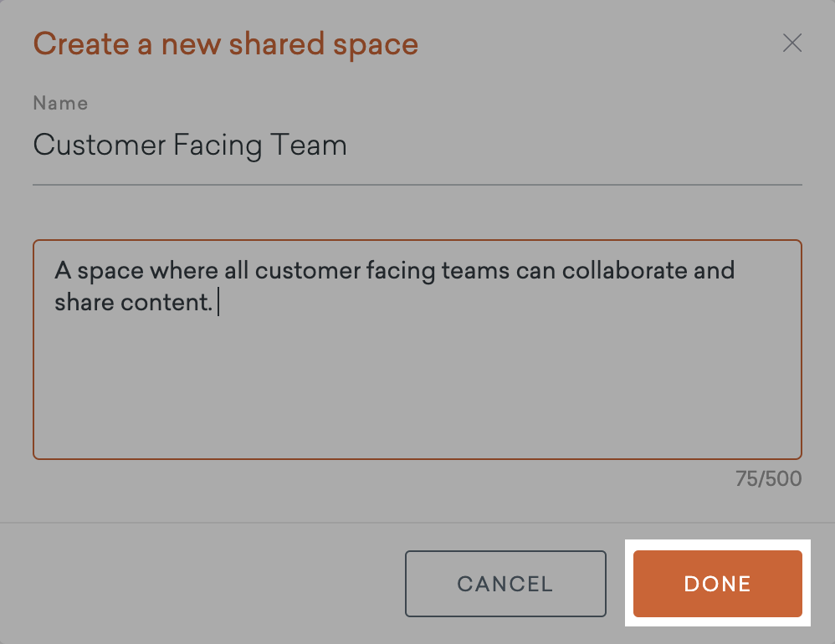
Task: Click the 75/500 character counter
Action: pyautogui.click(x=768, y=478)
